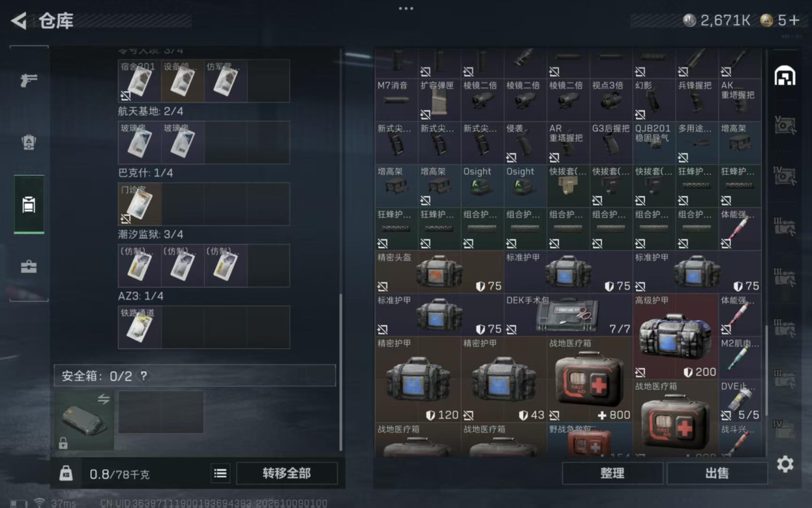Open settings gear icon at lower right
The width and height of the screenshot is (812, 508).
point(785,464)
